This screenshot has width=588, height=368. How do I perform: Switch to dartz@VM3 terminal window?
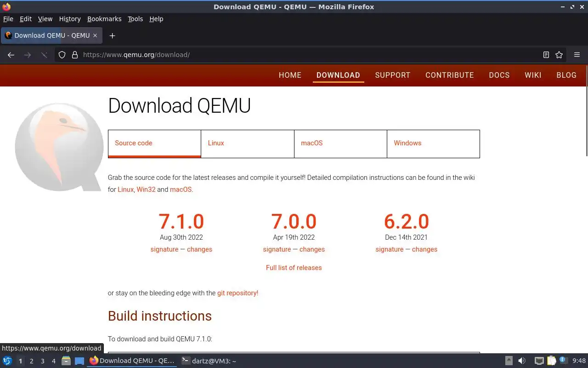tap(209, 361)
